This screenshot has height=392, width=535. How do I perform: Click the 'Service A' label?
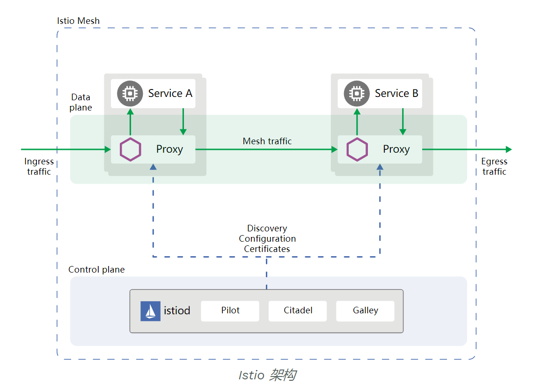[170, 93]
